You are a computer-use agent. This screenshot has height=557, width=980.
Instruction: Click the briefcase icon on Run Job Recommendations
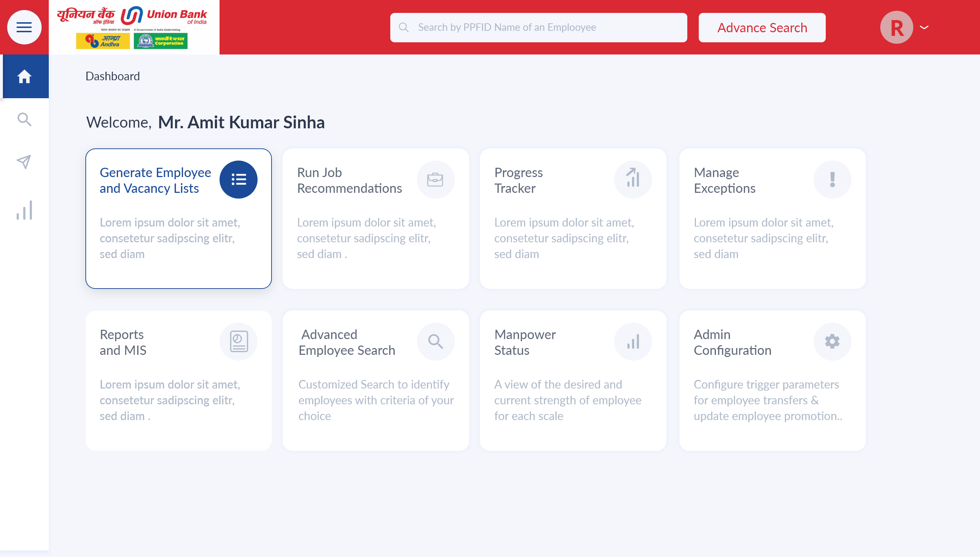point(435,180)
